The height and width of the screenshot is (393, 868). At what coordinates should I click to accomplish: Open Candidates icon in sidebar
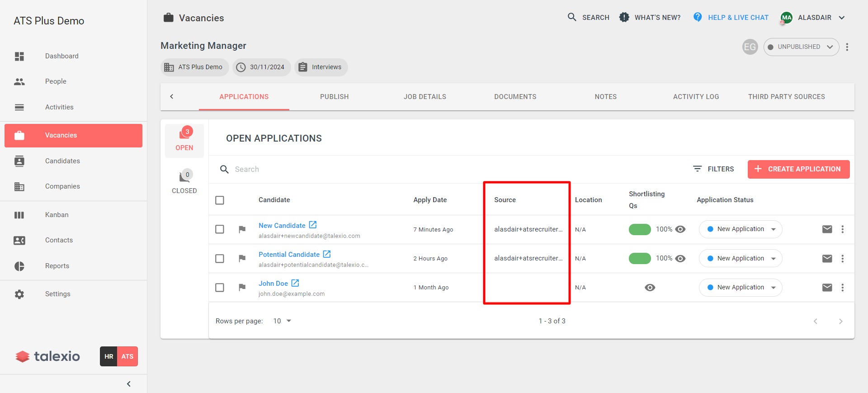pyautogui.click(x=19, y=161)
